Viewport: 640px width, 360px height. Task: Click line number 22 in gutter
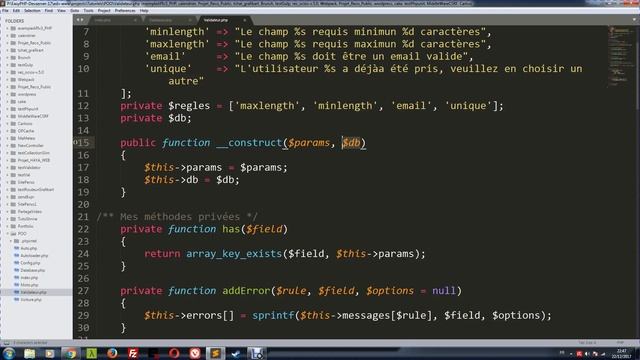click(83, 229)
